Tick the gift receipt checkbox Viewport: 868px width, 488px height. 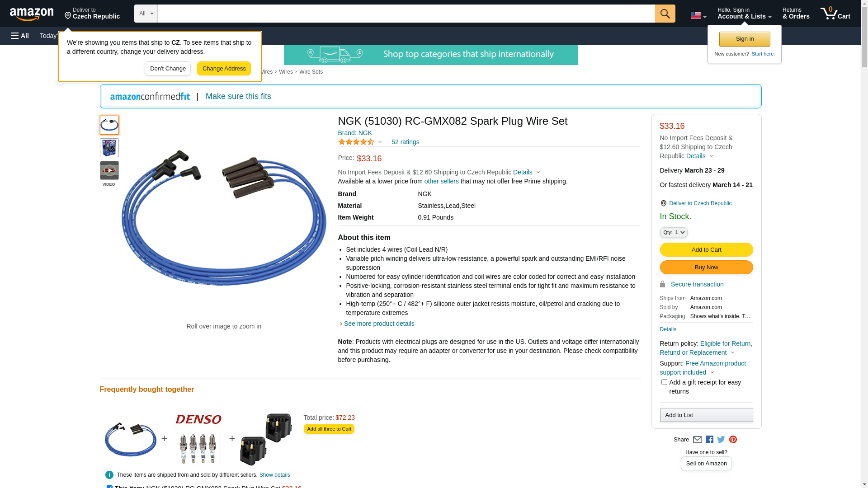[664, 382]
